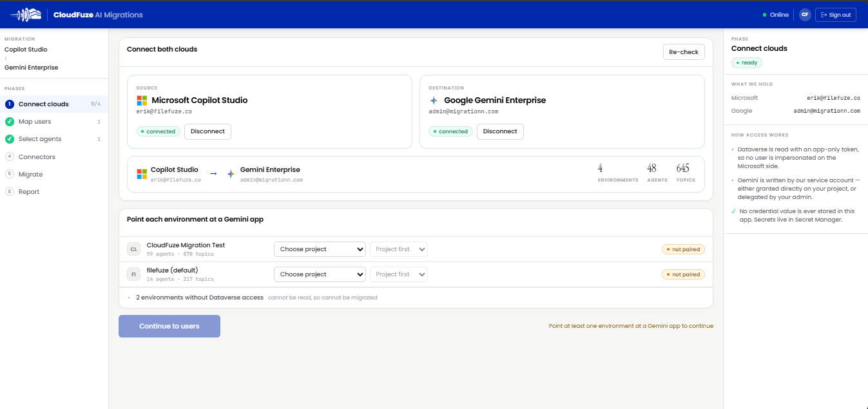868x409 pixels.
Task: Open Choose project dropdown for CloudFuze Migration Test
Action: coord(320,249)
